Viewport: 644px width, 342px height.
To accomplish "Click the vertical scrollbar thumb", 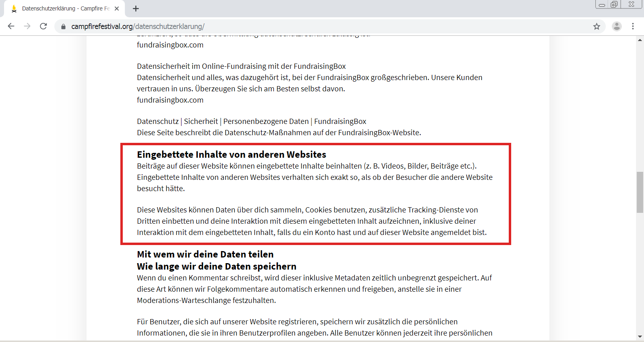I will pos(640,192).
